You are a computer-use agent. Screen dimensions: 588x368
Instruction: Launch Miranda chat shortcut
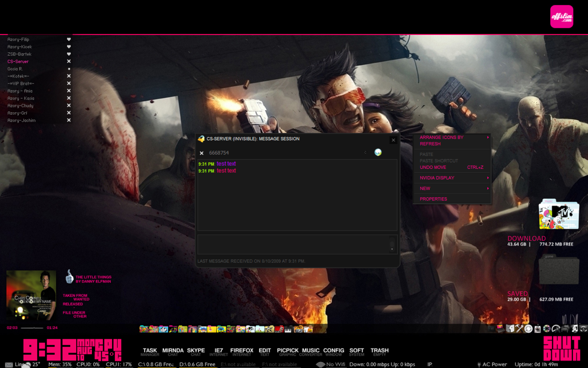pyautogui.click(x=173, y=352)
